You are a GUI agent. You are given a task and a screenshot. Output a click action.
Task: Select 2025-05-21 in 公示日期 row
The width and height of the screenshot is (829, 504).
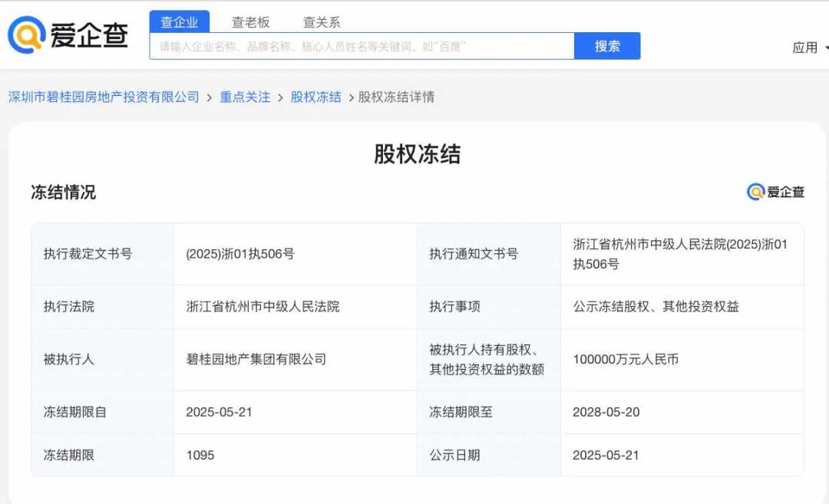click(x=606, y=455)
